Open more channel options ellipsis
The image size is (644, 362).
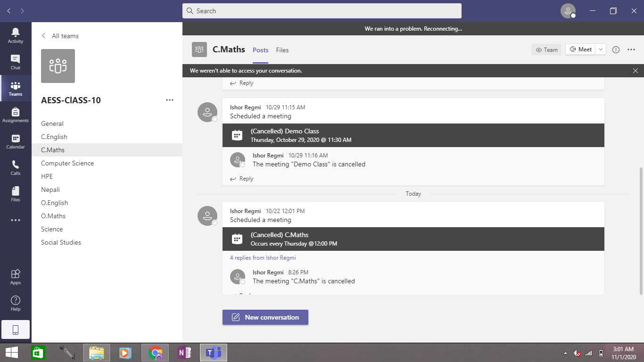click(632, 49)
